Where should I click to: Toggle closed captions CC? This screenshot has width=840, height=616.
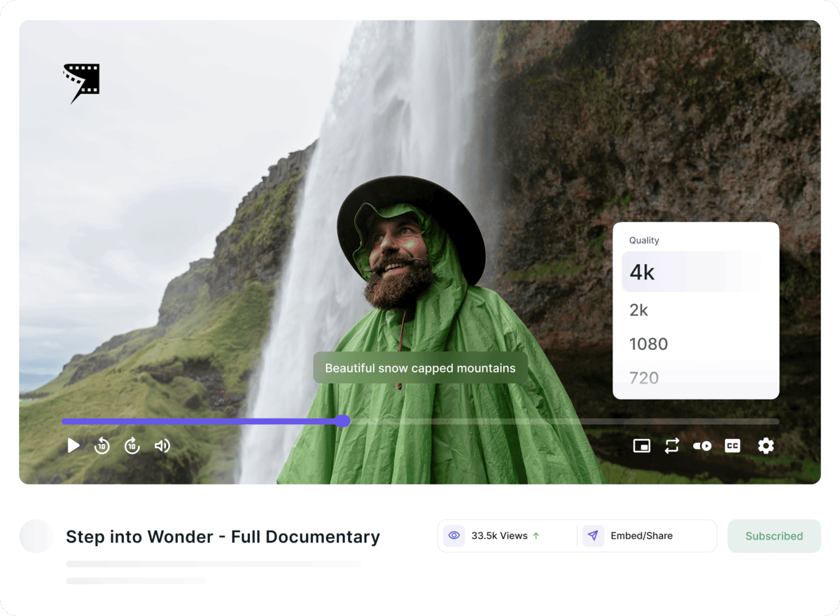(x=732, y=446)
